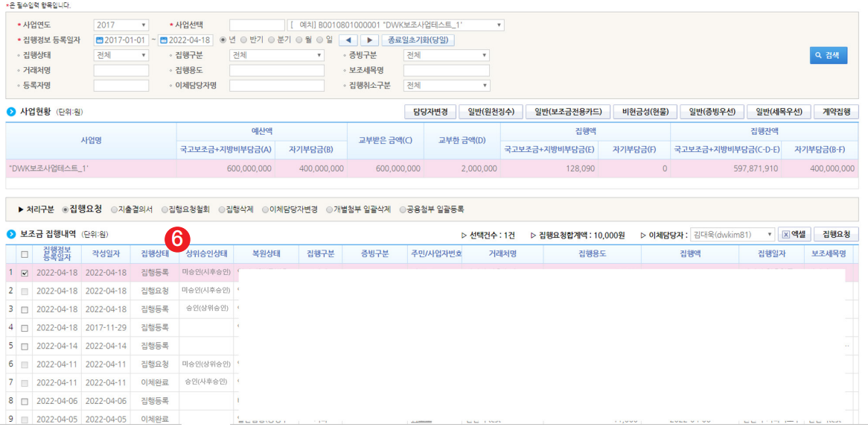
Task: Click the 집행일자 column header
Action: tap(771, 254)
